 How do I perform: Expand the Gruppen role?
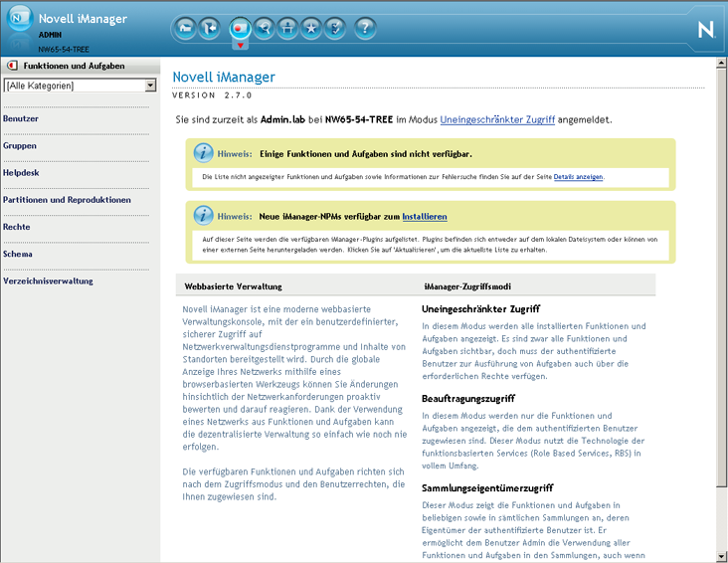pos(20,145)
